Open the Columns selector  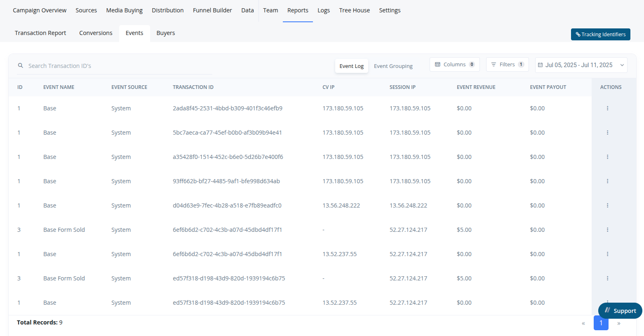point(455,65)
